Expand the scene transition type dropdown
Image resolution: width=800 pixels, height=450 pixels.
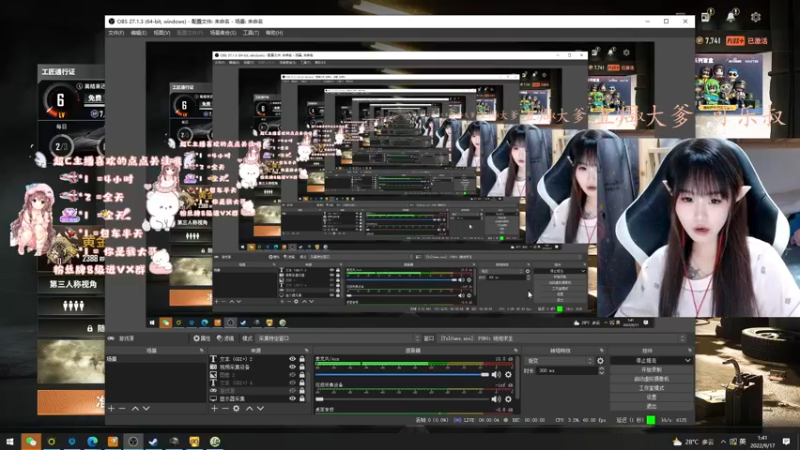pos(559,361)
